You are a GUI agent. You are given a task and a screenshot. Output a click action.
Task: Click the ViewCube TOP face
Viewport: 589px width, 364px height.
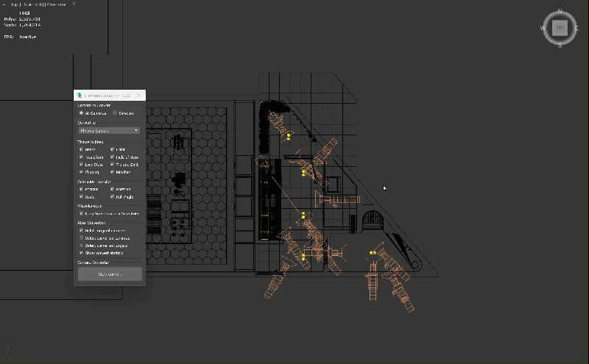[x=560, y=29]
